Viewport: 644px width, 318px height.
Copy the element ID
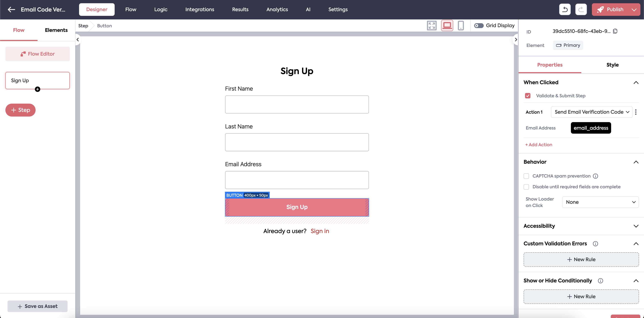615,31
